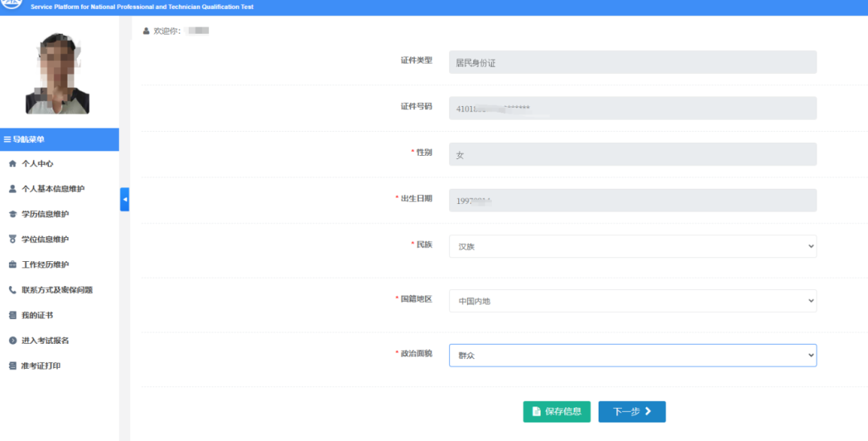Click the print icon beside 准考证打印
This screenshot has width=868, height=441.
(13, 365)
